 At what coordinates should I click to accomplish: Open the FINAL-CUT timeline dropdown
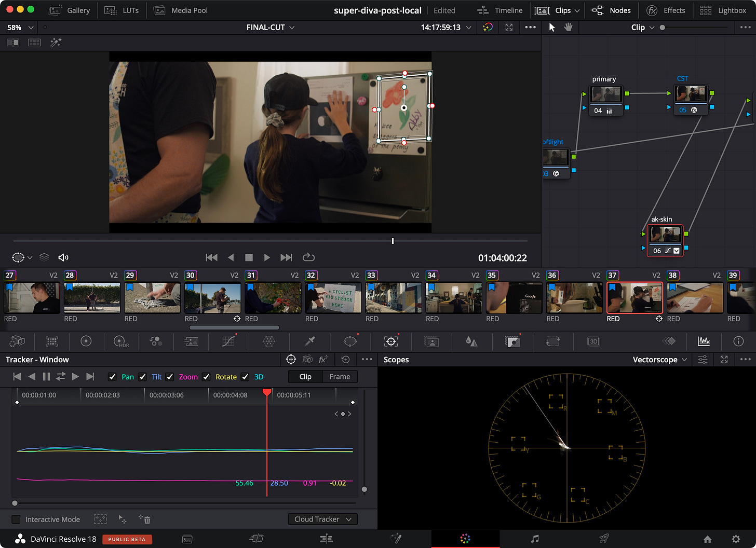270,28
